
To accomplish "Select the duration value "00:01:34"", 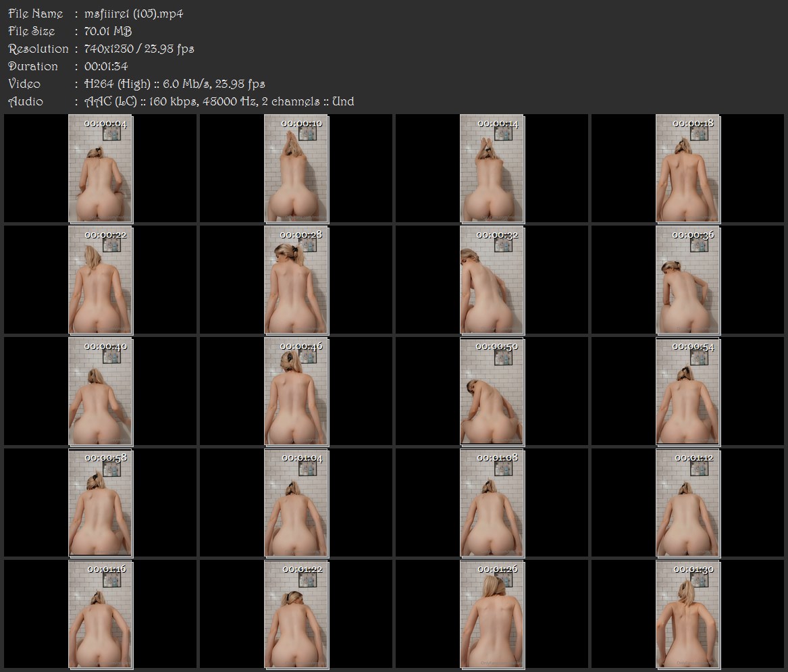I will click(106, 66).
